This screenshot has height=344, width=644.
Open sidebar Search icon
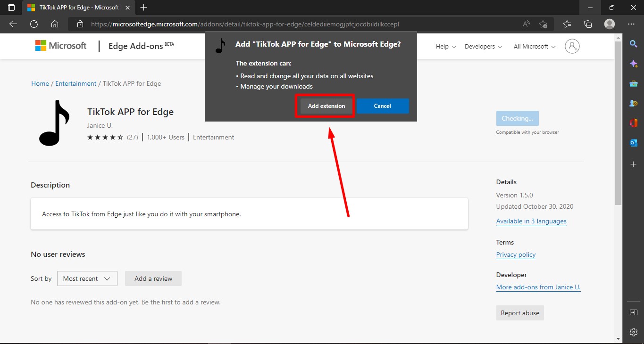coord(634,44)
